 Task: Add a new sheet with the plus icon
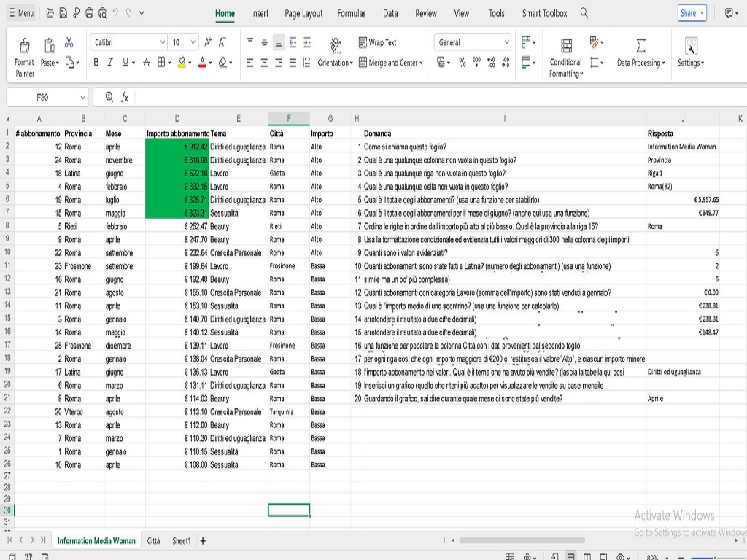coord(203,540)
